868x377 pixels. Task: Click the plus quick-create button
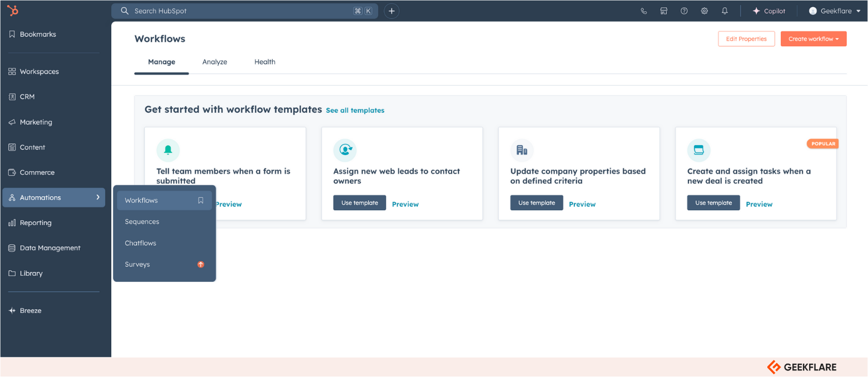coord(391,11)
